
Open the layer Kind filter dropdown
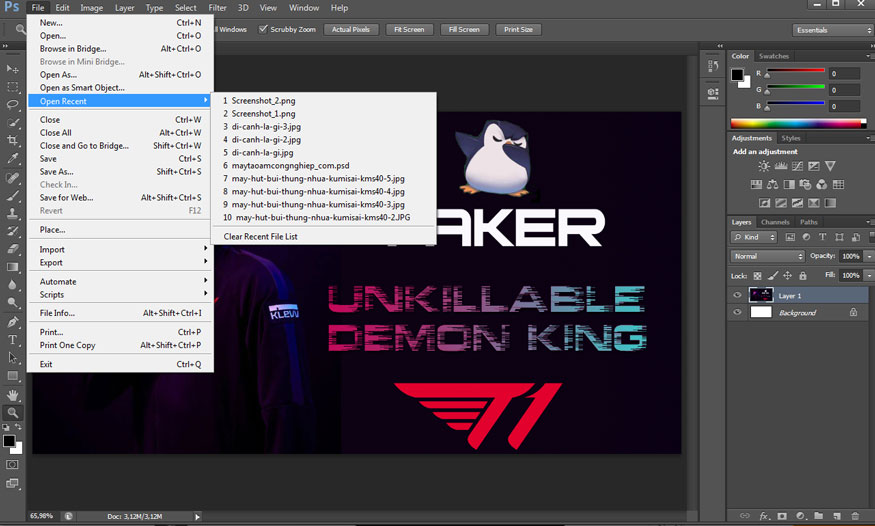[753, 237]
